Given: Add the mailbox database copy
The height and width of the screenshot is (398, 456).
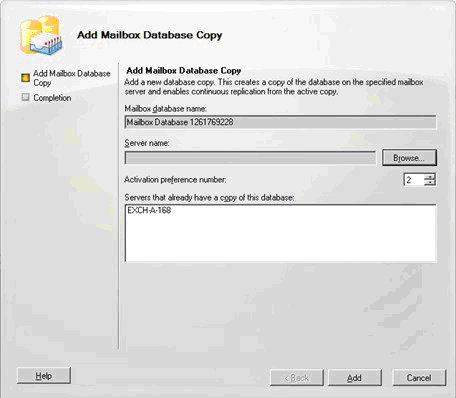Looking at the screenshot, I should point(355,378).
